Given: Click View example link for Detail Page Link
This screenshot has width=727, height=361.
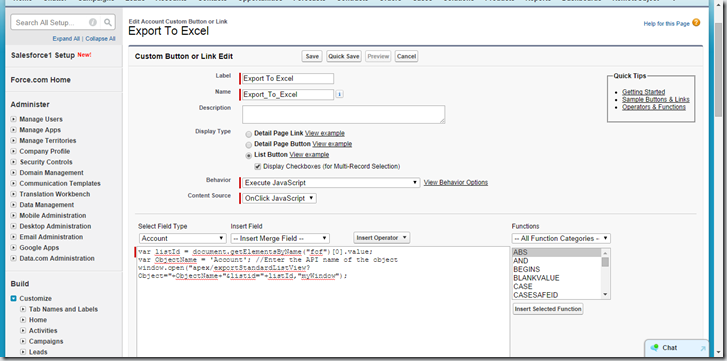Looking at the screenshot, I should 325,133.
